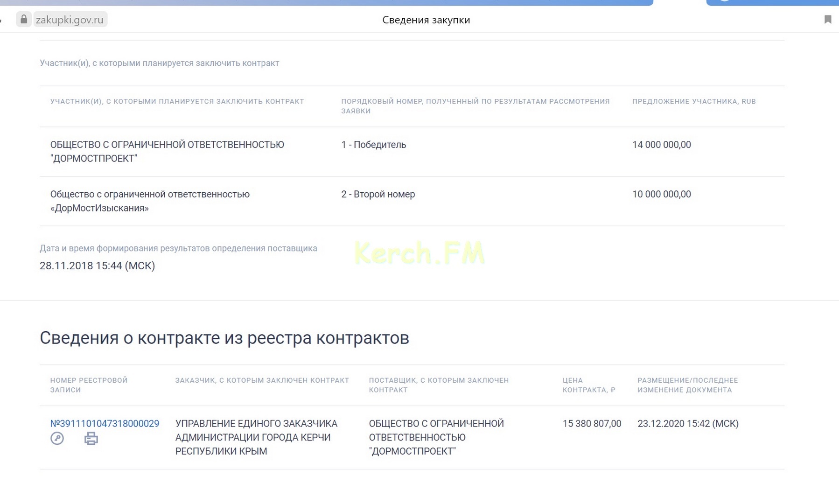Viewport: 839px width, 504px height.
Task: Click the column header "РАЗМЕЩЕНИЕ/ПОСЛЕДНЕЕ ИЗМЕНЕНИЕ ДОКУМЕНТА"
Action: pos(688,385)
